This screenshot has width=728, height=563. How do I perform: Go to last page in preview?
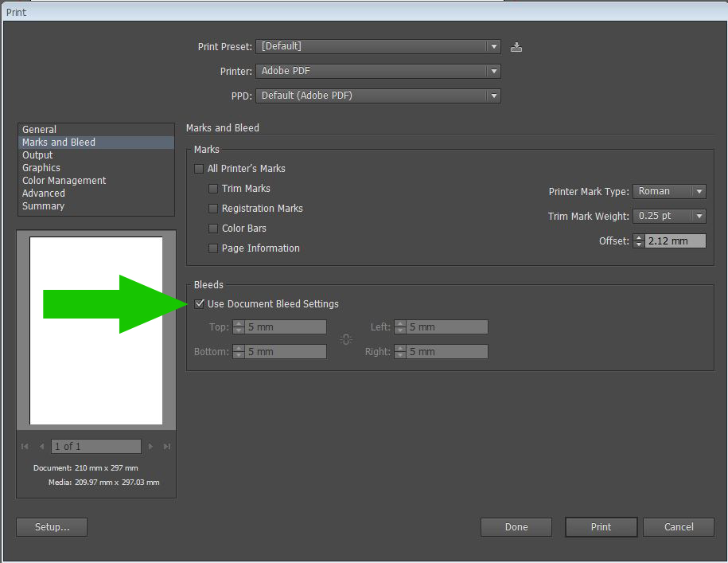pyautogui.click(x=166, y=447)
